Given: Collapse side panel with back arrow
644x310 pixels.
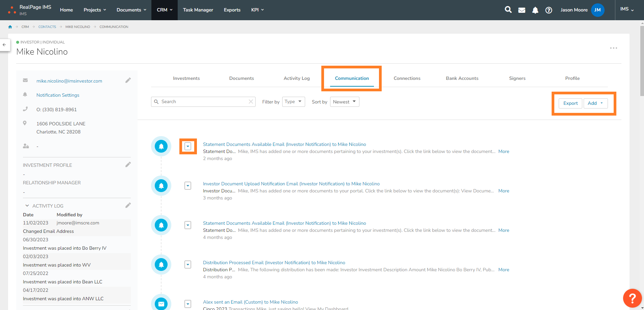Looking at the screenshot, I should [4, 45].
